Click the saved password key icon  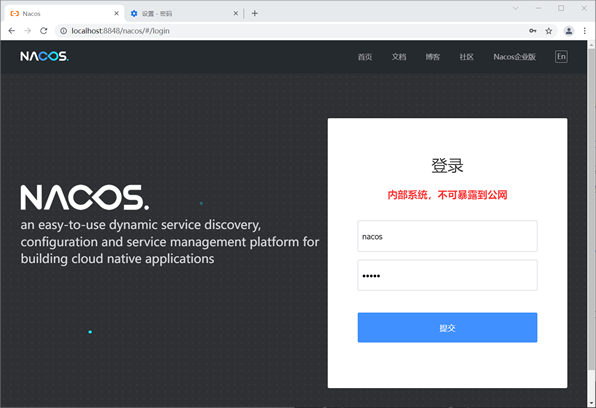point(533,31)
